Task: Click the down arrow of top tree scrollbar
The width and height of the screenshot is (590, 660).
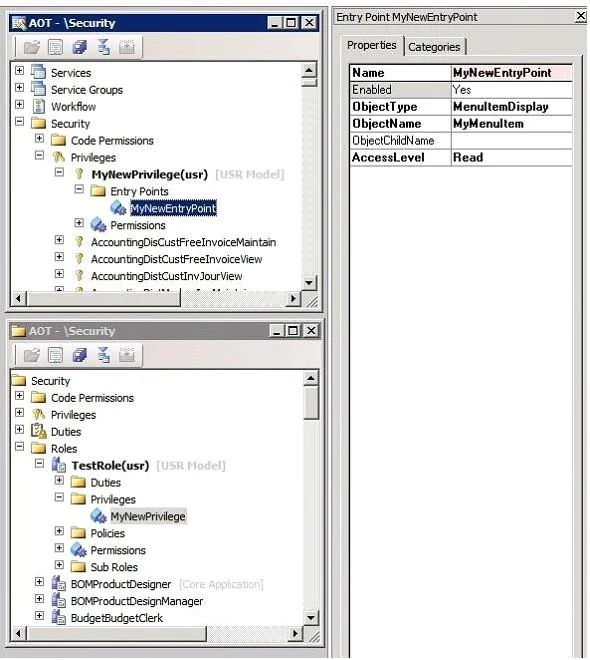Action: tap(309, 282)
